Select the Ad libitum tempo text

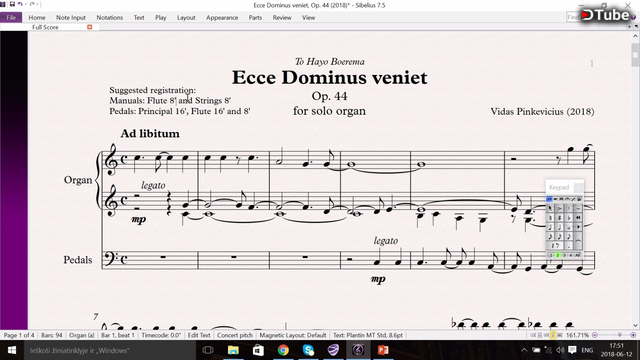tap(150, 133)
